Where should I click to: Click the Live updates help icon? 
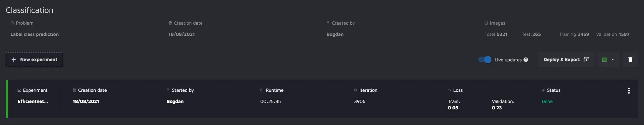point(526,60)
